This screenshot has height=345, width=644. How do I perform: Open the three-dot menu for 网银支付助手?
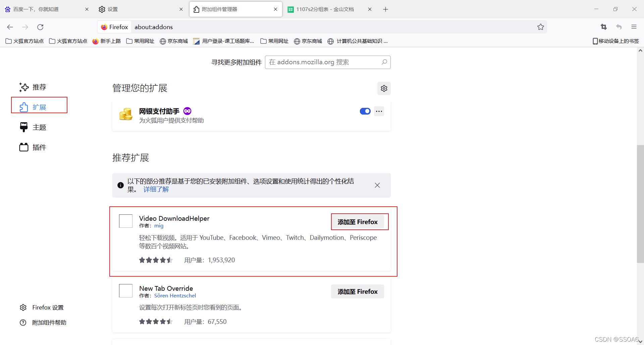point(379,111)
